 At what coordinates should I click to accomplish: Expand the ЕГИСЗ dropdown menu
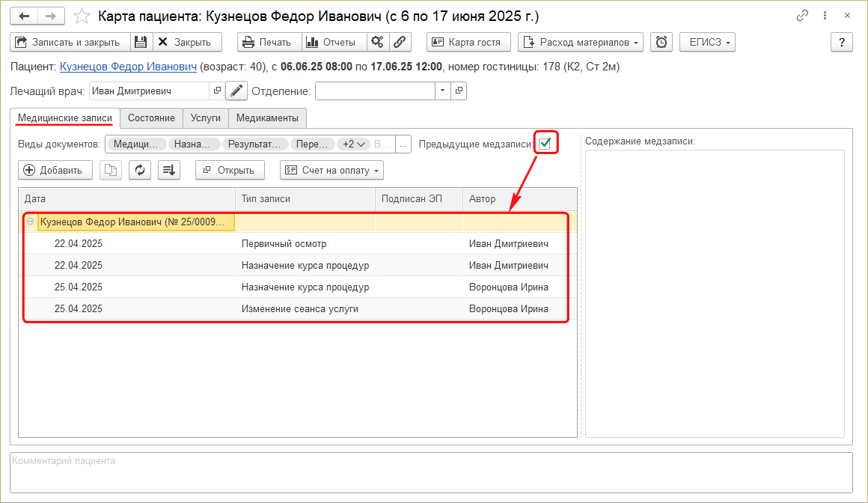click(707, 42)
